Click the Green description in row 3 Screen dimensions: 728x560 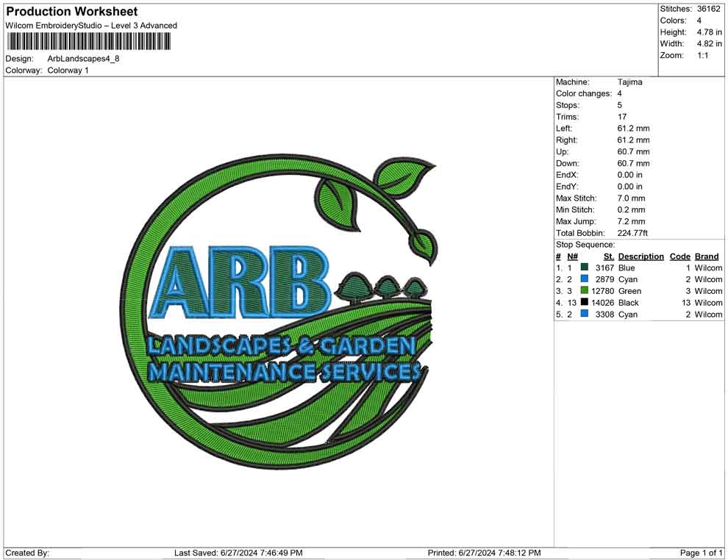click(629, 291)
